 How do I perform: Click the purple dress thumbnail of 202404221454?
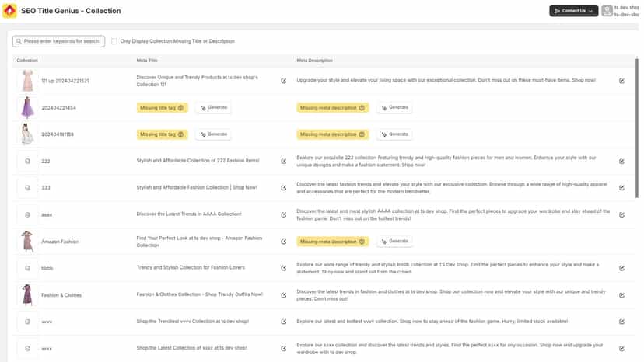(27, 107)
